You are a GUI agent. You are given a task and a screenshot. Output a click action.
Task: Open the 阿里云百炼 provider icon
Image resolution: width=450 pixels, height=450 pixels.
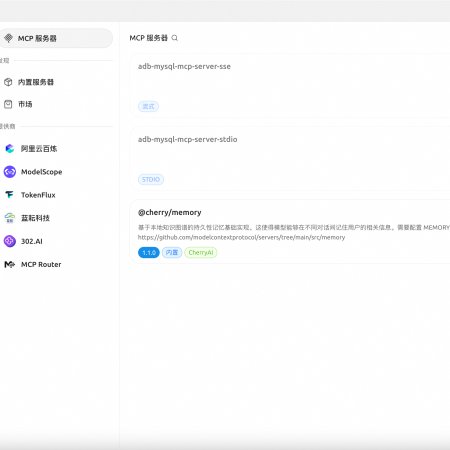[10, 149]
